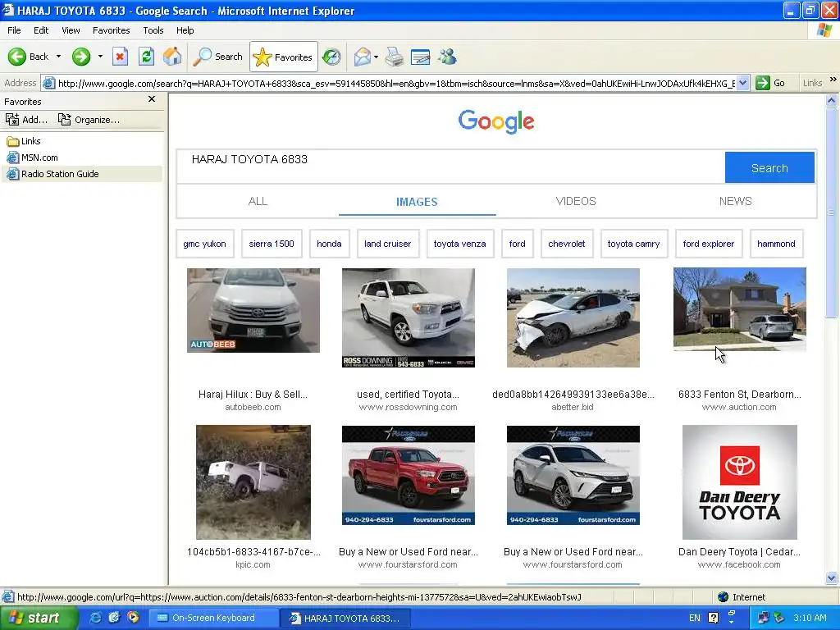The width and height of the screenshot is (840, 630).
Task: Open the Forward button history dropdown arrow
Action: [x=100, y=57]
